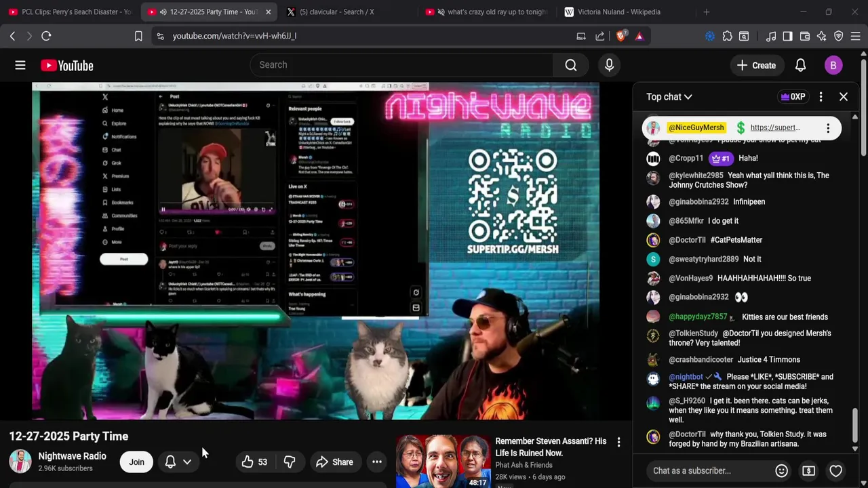The height and width of the screenshot is (488, 868).
Task: Open pinned message options menu
Action: click(828, 127)
